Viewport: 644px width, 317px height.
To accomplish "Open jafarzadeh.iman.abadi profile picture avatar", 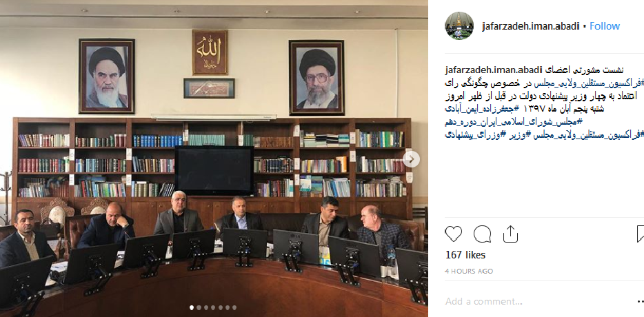I will click(x=459, y=26).
